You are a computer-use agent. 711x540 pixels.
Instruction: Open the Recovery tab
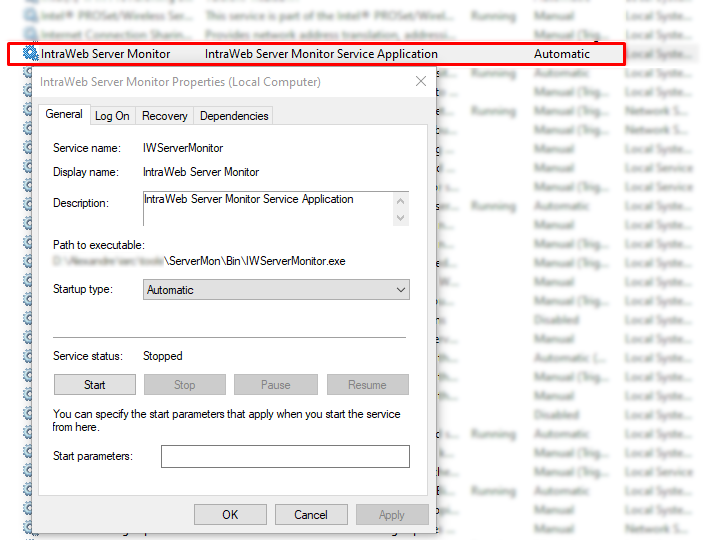click(x=165, y=116)
